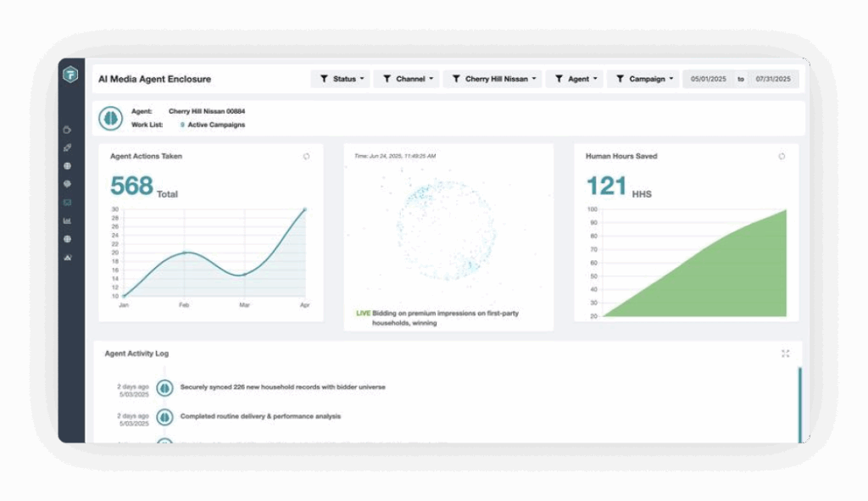Open the Active Campaigns work list link
This screenshot has height=501, width=868.
tap(216, 125)
